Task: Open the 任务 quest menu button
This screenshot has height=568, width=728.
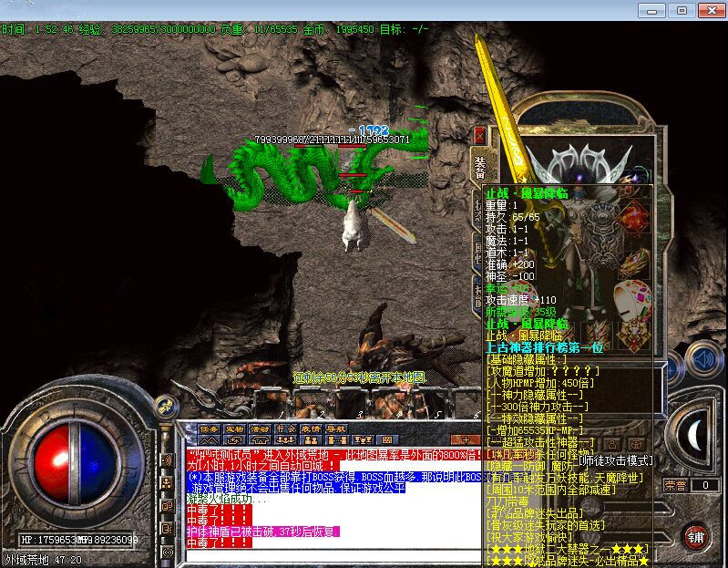Action: (x=210, y=429)
